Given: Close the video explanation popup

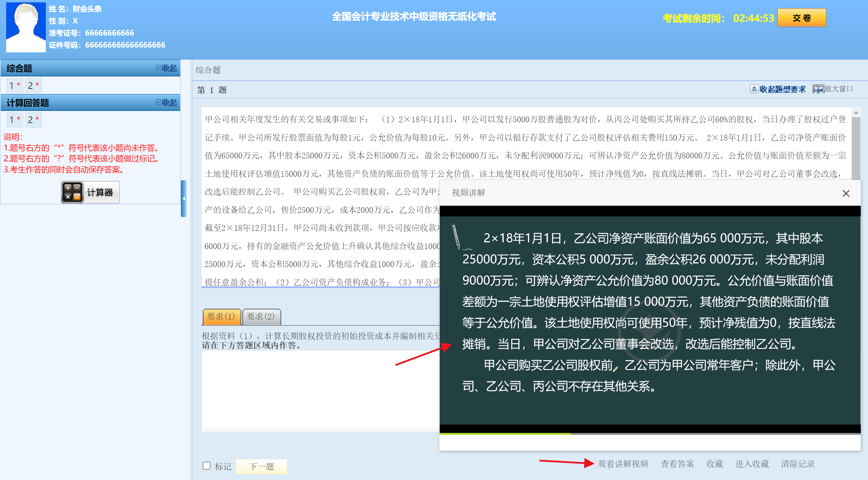Looking at the screenshot, I should pyautogui.click(x=846, y=193).
